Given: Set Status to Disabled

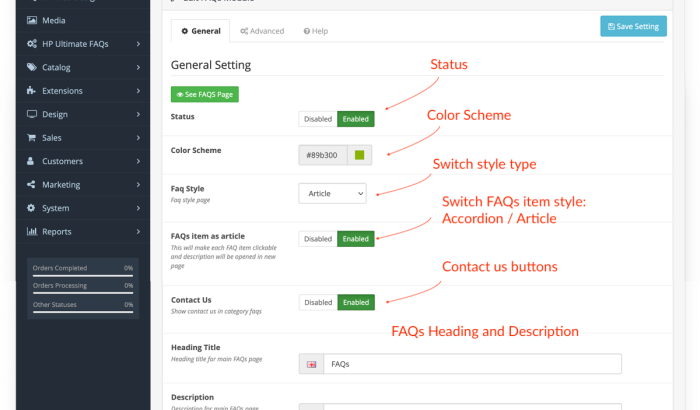Looking at the screenshot, I should [x=318, y=119].
